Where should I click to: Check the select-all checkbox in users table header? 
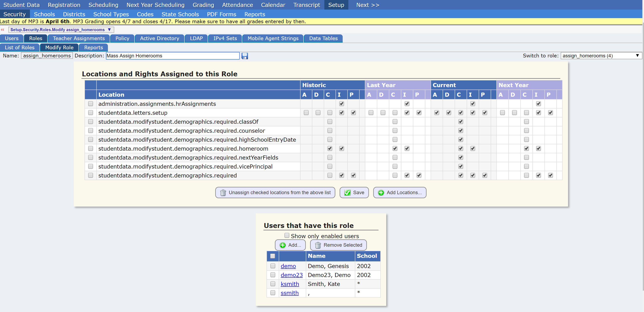pos(272,256)
